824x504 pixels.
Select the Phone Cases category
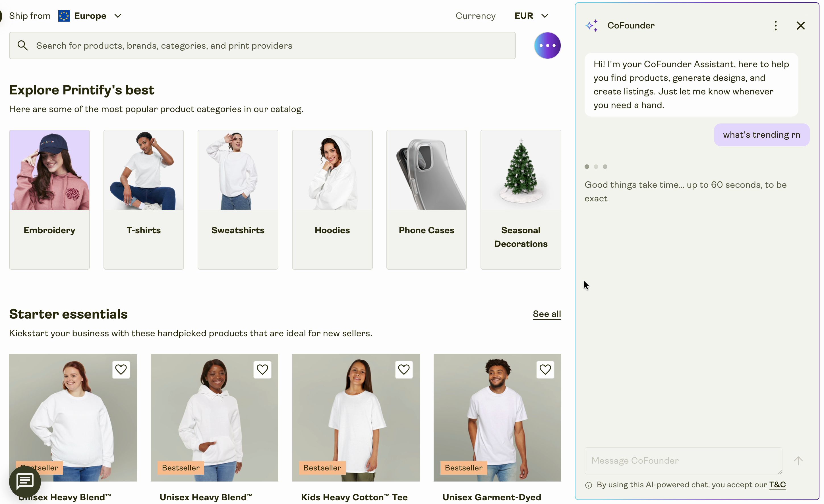(x=427, y=199)
